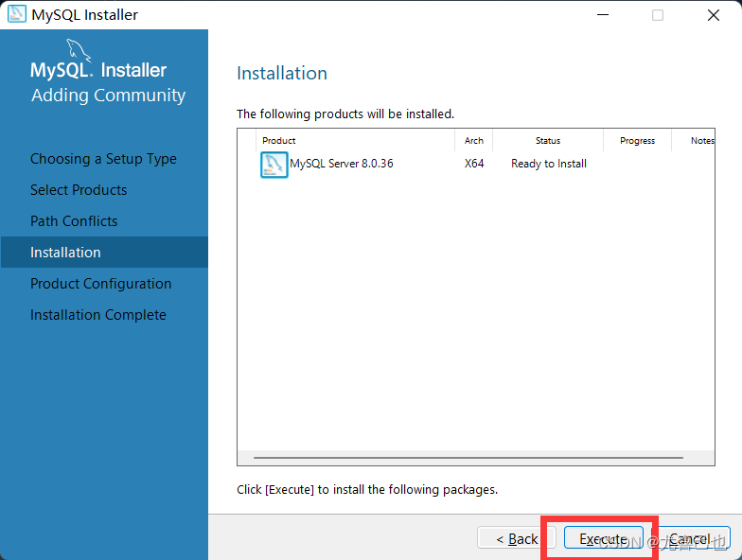Click the MySQL dolphin logo in sidebar
Screen dimensions: 742x560
(x=78, y=50)
